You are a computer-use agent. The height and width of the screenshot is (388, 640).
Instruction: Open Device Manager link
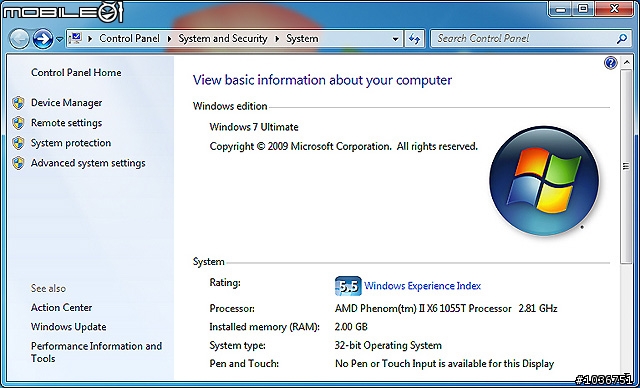[67, 103]
